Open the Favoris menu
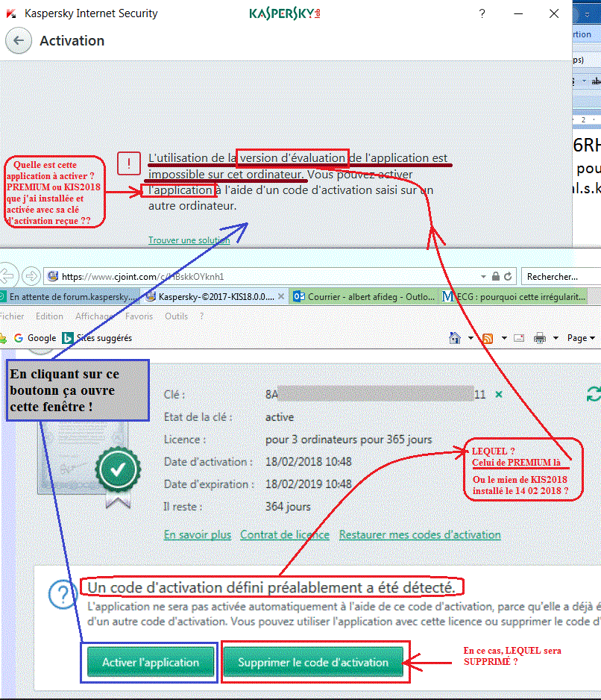The height and width of the screenshot is (700, 601). coord(139,316)
